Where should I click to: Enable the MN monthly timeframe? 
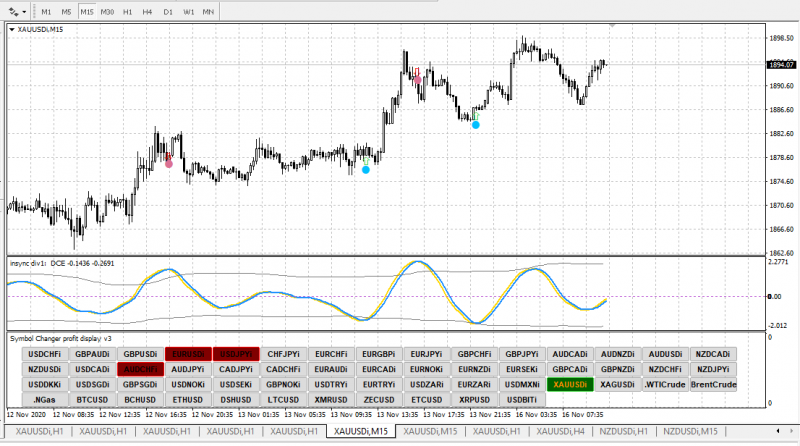point(207,11)
